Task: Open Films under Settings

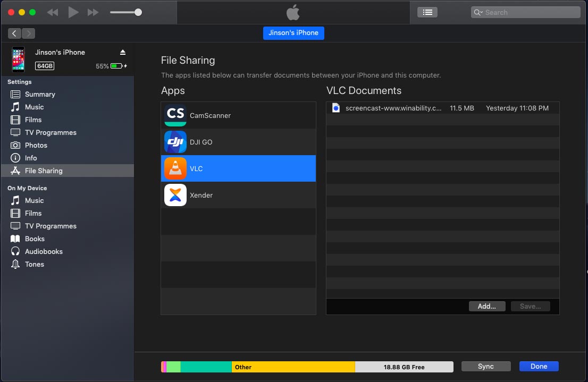Action: [68, 120]
